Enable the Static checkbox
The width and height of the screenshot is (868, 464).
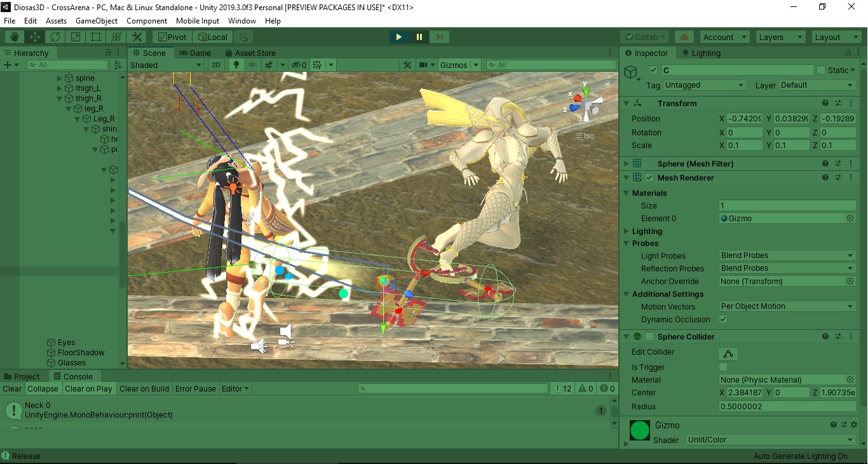[x=821, y=70]
